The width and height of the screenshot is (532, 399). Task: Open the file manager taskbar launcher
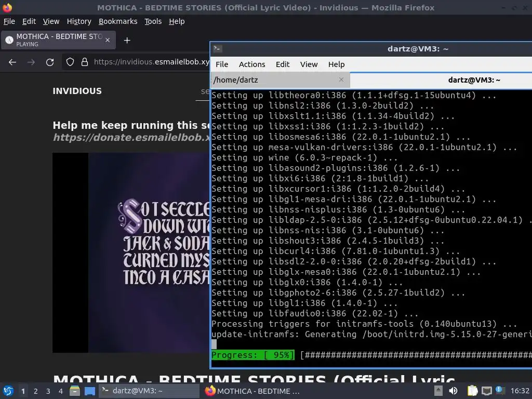(75, 391)
